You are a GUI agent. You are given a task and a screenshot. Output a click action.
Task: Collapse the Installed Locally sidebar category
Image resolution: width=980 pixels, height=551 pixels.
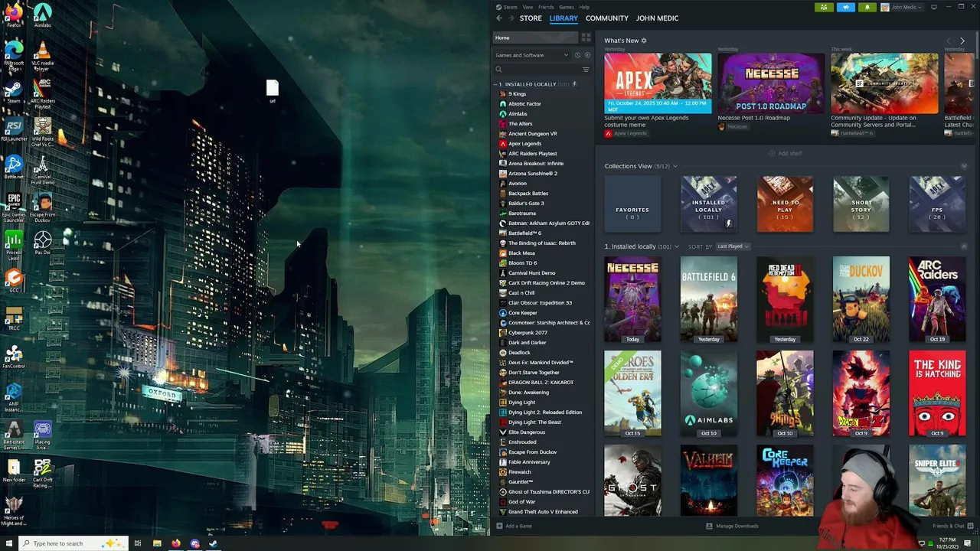pyautogui.click(x=496, y=84)
